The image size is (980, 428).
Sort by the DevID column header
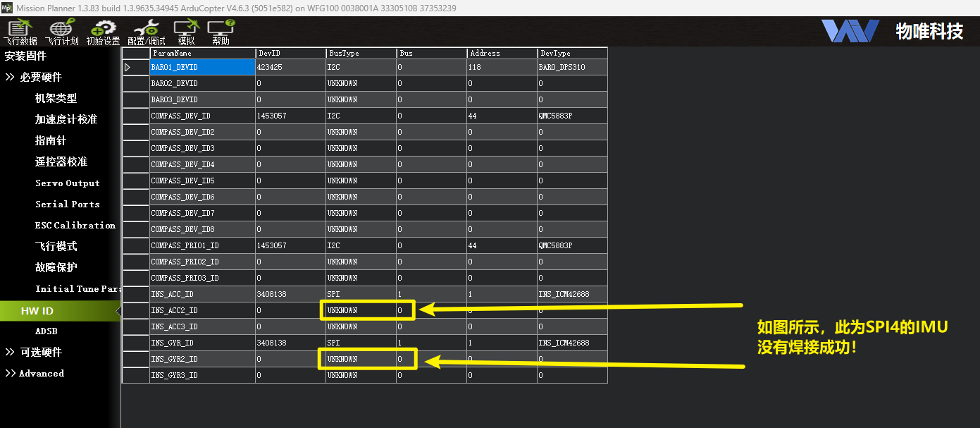click(290, 53)
